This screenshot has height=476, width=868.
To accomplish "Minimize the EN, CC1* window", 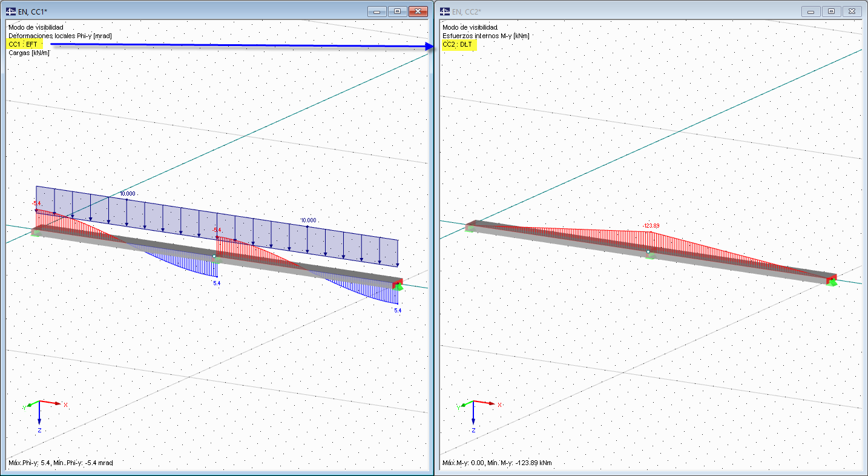I will pyautogui.click(x=378, y=11).
